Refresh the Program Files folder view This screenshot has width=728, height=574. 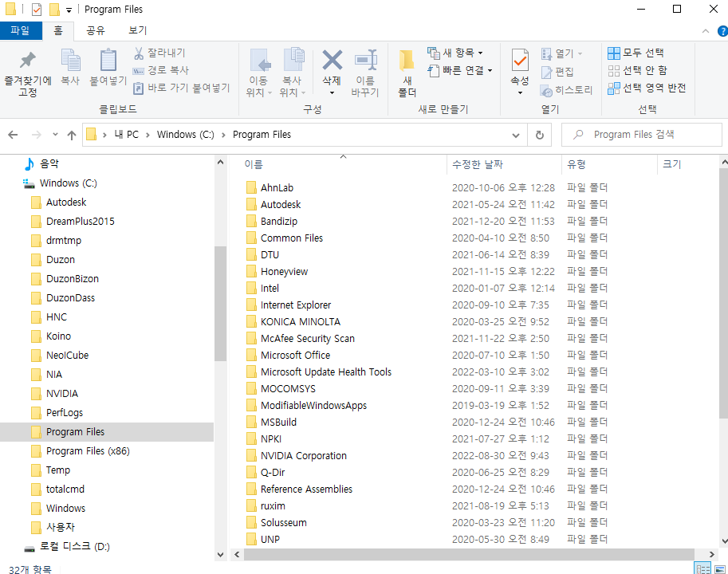[540, 135]
